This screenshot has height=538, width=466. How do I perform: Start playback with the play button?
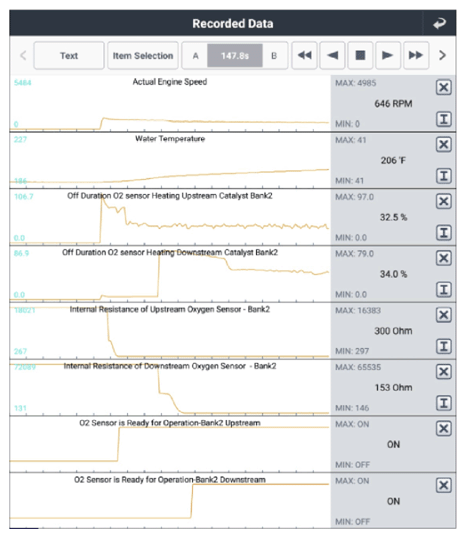[x=388, y=55]
